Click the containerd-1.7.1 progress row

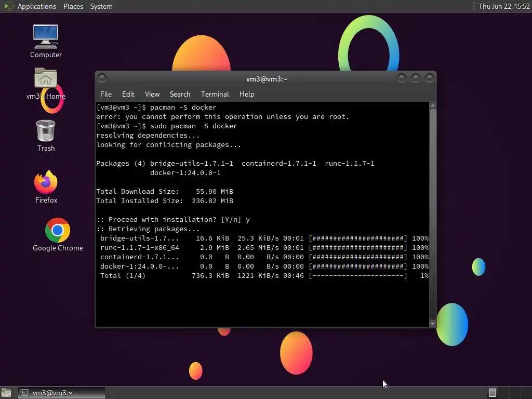[x=264, y=257]
